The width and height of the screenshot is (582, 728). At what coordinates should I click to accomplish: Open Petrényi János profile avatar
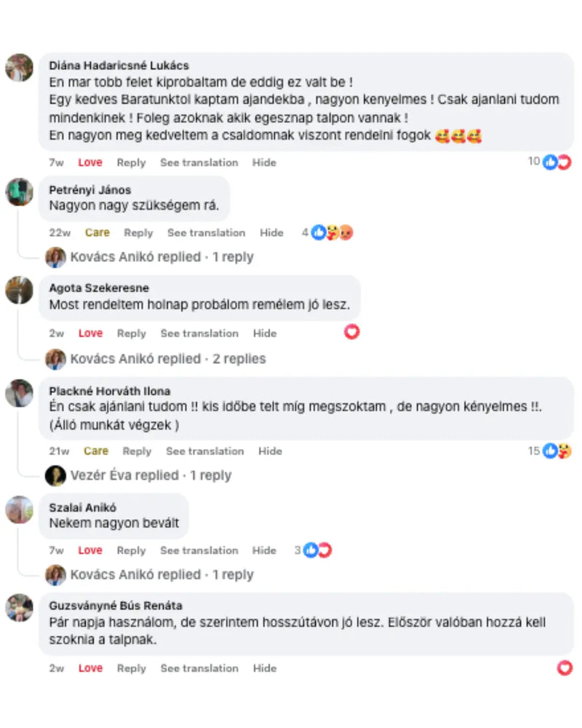coord(19,191)
